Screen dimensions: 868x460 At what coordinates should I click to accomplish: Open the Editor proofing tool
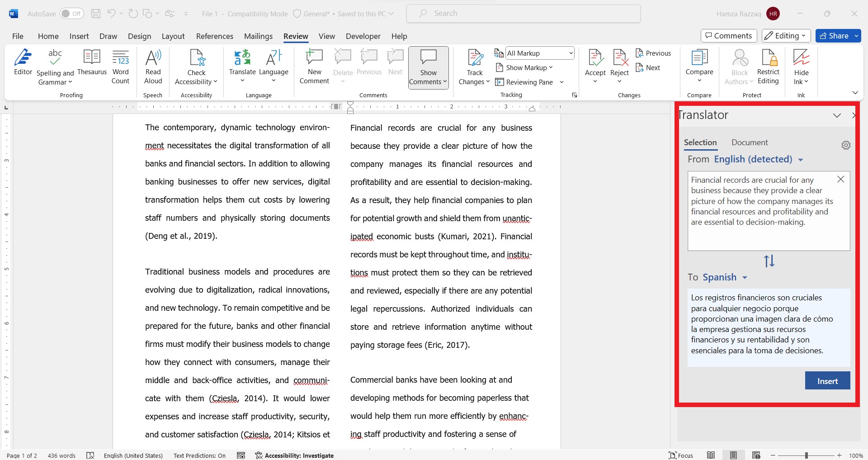(x=23, y=62)
